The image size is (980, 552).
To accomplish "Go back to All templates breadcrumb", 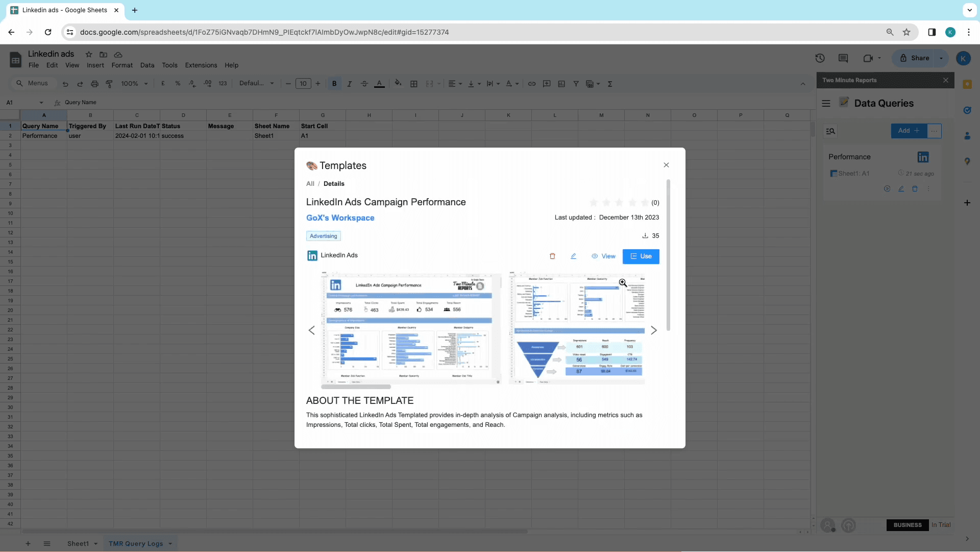I will click(310, 184).
